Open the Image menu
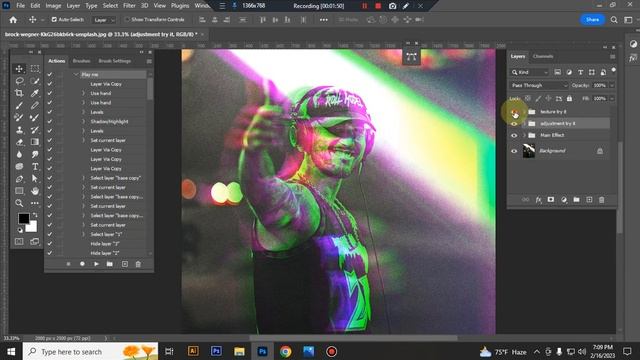The width and height of the screenshot is (640, 360). pos(53,6)
